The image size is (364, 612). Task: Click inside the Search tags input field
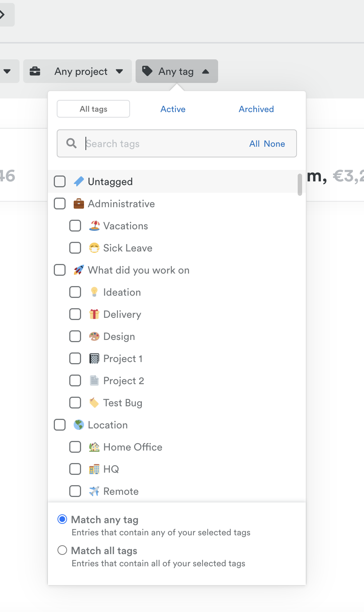[x=147, y=143]
